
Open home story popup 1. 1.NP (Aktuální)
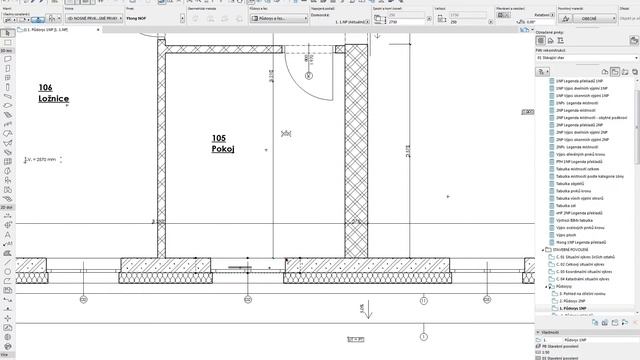click(x=367, y=22)
